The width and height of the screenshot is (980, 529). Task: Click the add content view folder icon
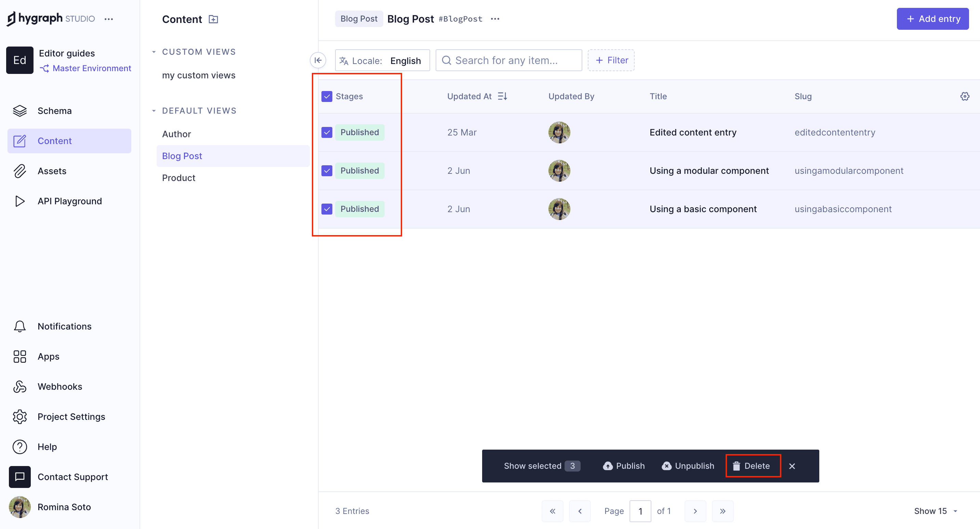pos(213,19)
